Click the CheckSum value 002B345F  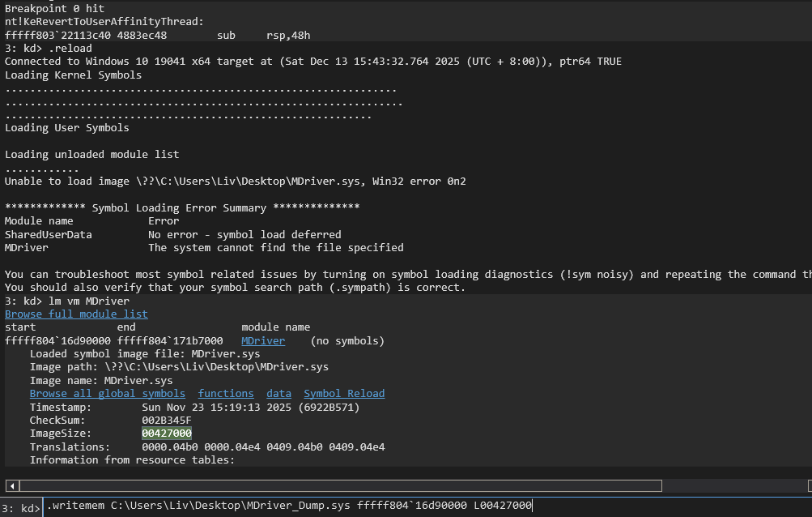click(166, 420)
